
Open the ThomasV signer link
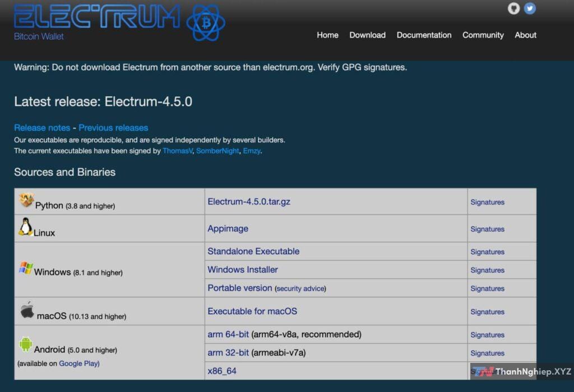[x=178, y=151]
